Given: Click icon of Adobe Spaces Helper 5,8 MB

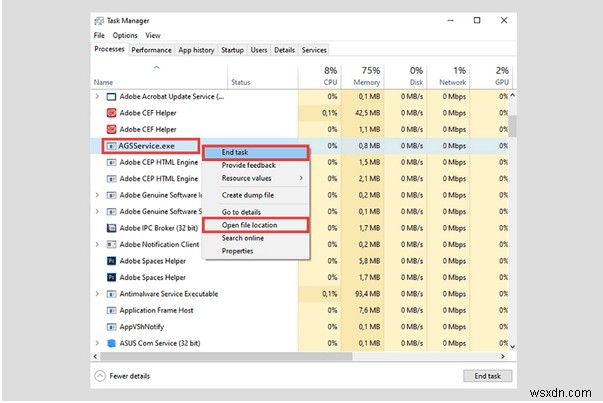Looking at the screenshot, I should pyautogui.click(x=111, y=261).
